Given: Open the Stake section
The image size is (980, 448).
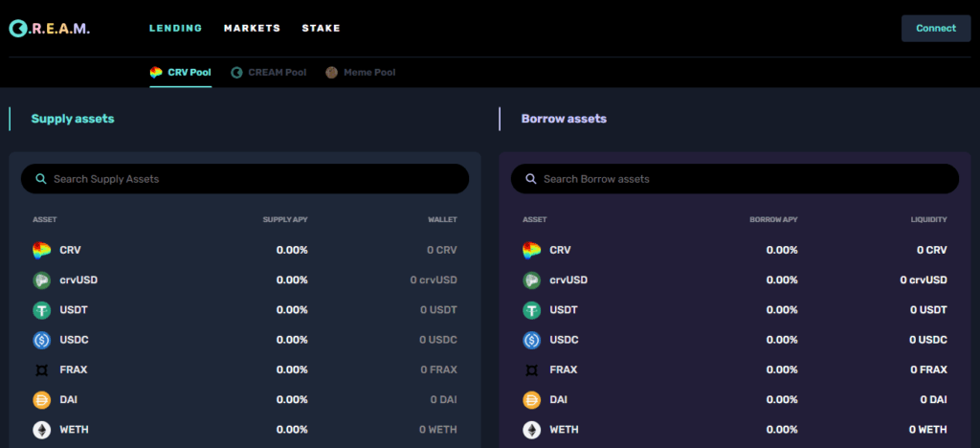Looking at the screenshot, I should point(322,28).
